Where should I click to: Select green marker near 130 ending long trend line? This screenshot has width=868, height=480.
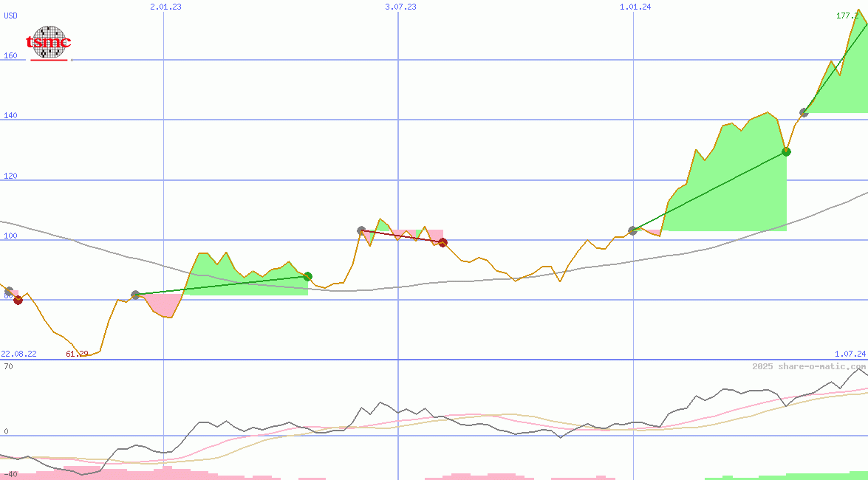click(786, 151)
